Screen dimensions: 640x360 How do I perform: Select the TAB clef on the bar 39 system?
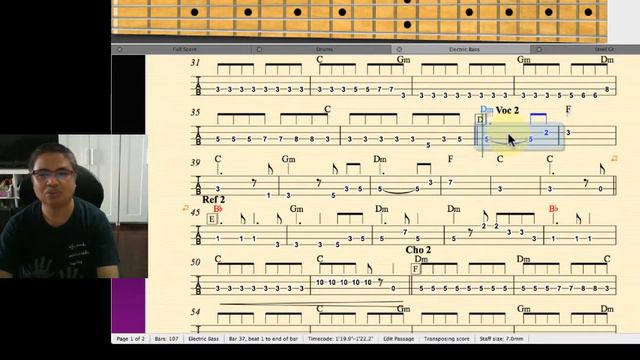click(x=198, y=186)
